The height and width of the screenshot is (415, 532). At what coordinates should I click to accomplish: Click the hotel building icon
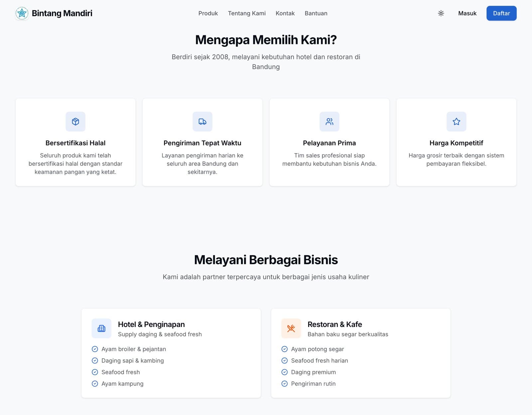click(101, 328)
